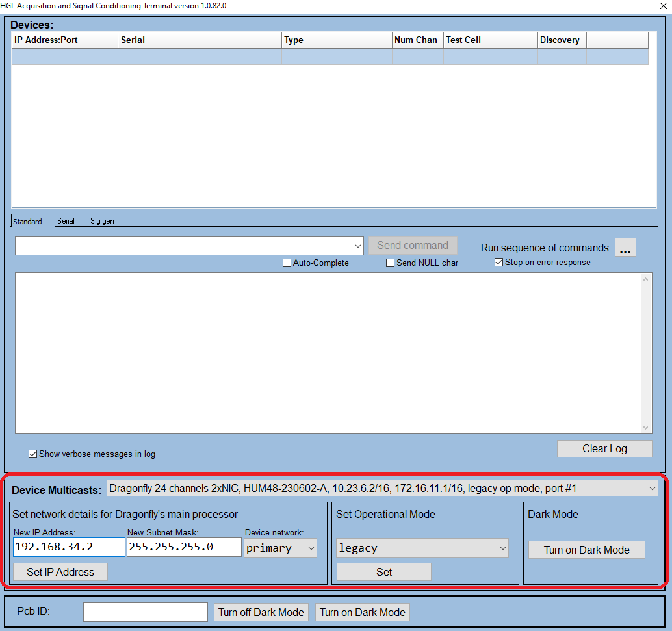Screen dimensions: 672x631
Task: Expand the command entry combo box
Action: [x=358, y=246]
